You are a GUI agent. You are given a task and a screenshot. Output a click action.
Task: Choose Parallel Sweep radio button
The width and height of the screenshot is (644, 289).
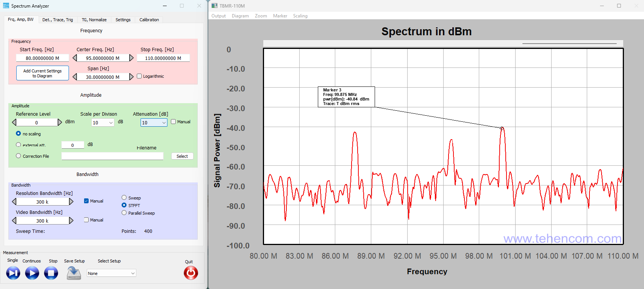[124, 213]
